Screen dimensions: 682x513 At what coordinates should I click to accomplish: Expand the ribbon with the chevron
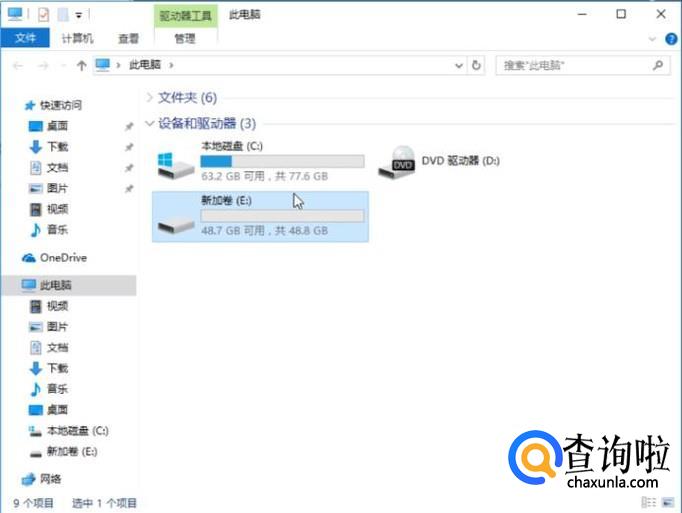coord(652,39)
